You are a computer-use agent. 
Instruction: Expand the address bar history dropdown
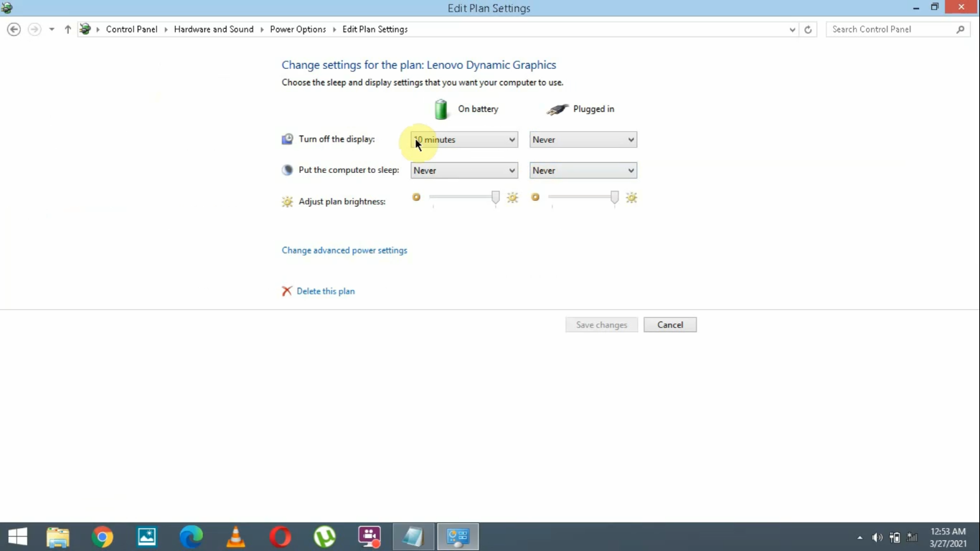click(792, 29)
